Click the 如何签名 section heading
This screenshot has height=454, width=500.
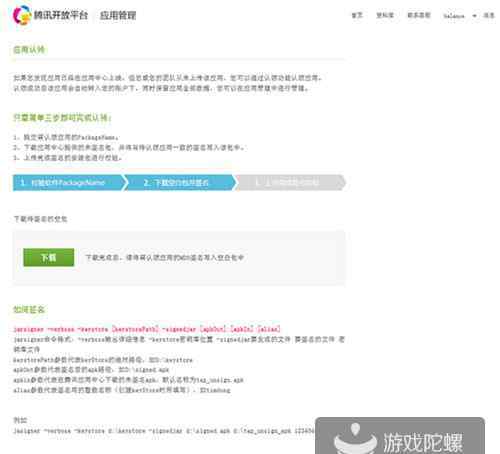[x=29, y=310]
